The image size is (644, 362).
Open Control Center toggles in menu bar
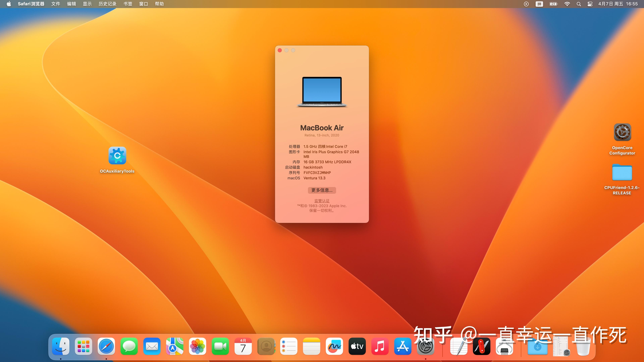pyautogui.click(x=590, y=4)
